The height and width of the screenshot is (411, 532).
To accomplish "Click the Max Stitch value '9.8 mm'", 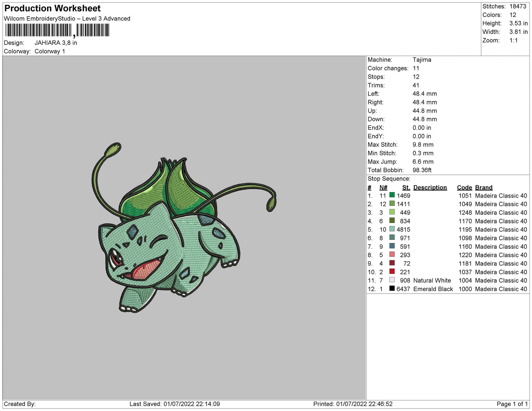I will (x=423, y=145).
